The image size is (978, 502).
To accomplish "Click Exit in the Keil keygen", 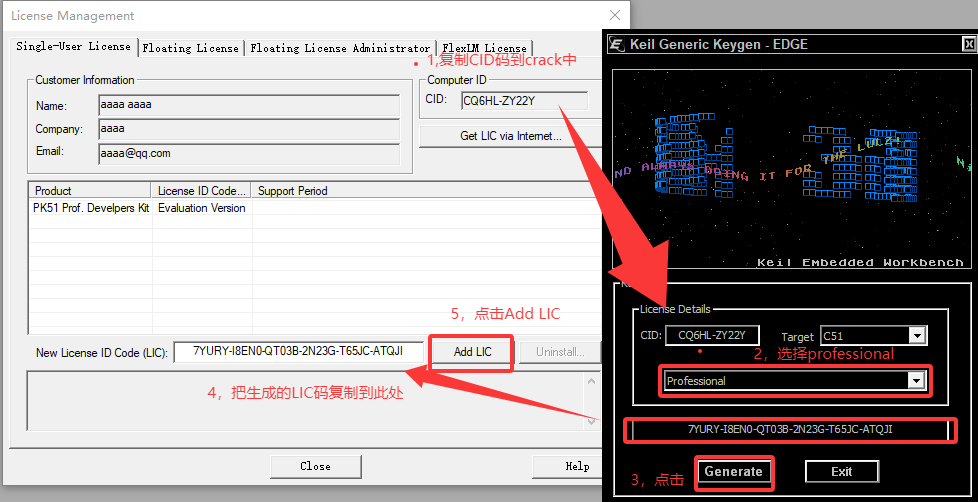I will click(841, 471).
